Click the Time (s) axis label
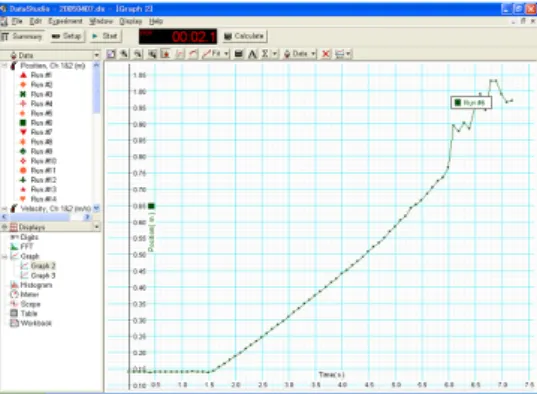The image size is (537, 394). 332,374
